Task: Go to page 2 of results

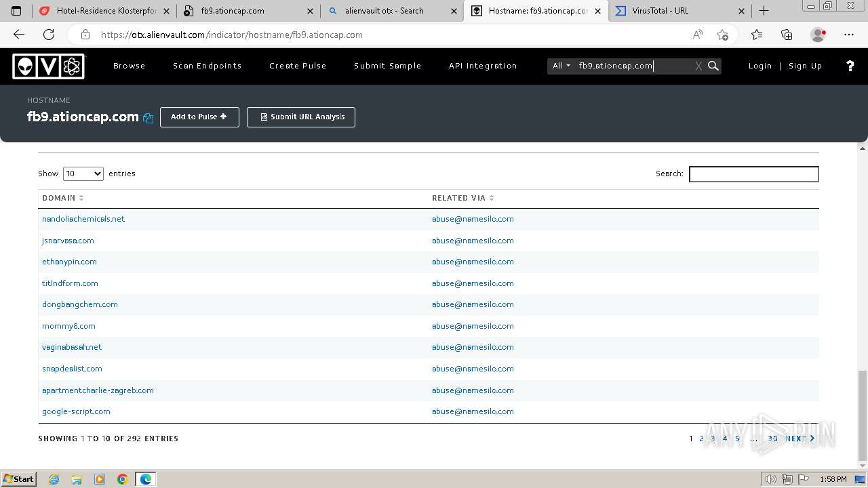Action: [702, 439]
